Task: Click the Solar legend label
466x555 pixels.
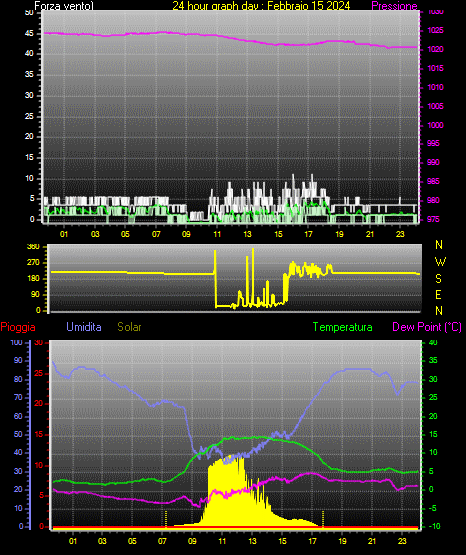Action: tap(129, 327)
